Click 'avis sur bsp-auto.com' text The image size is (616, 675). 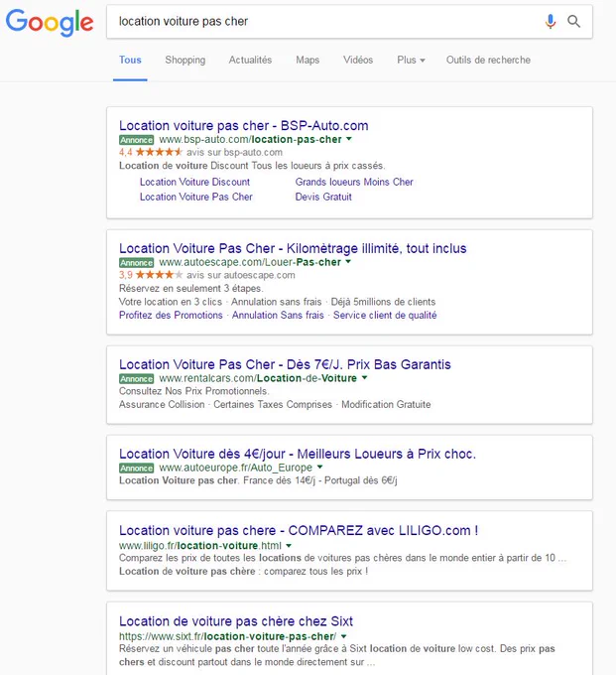point(234,153)
